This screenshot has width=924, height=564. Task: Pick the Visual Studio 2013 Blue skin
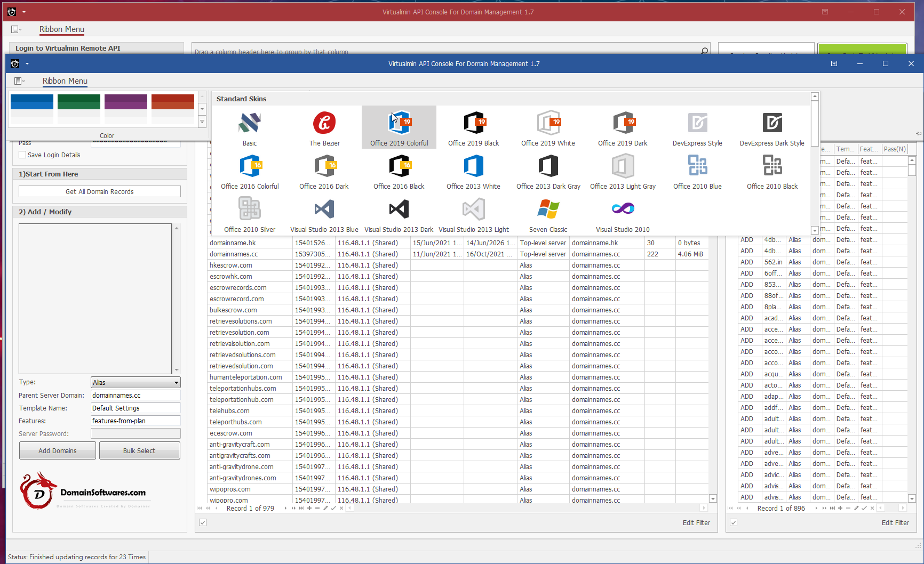(x=324, y=214)
